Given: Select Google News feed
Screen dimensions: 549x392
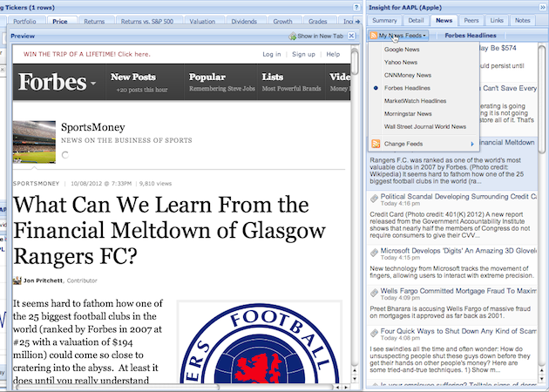Looking at the screenshot, I should [402, 50].
